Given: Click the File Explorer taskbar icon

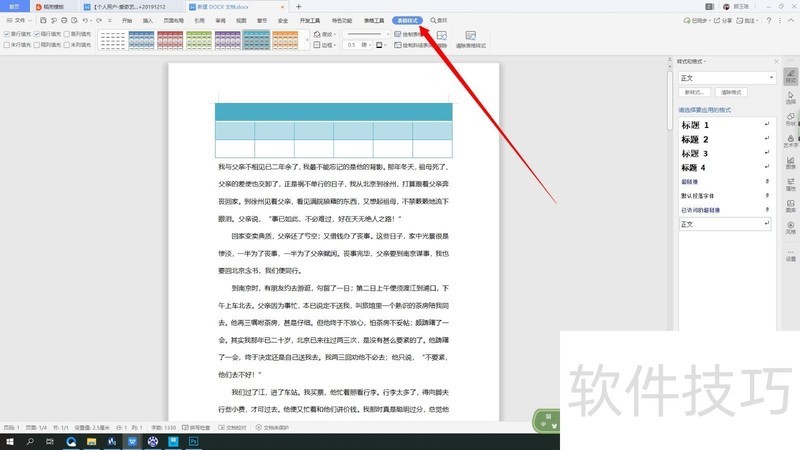Looking at the screenshot, I should (91, 441).
